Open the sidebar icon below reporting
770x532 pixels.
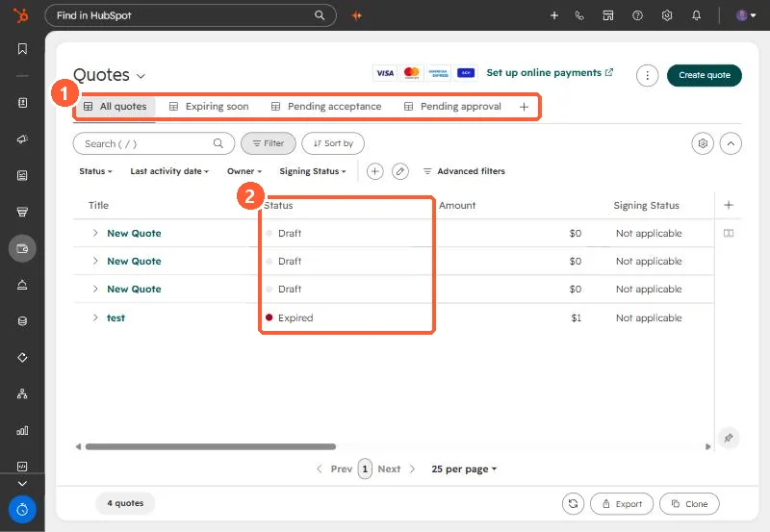(22, 467)
